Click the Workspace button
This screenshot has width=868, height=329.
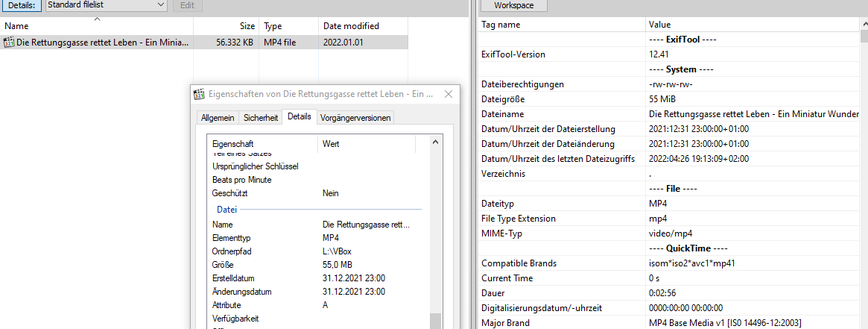pos(513,5)
